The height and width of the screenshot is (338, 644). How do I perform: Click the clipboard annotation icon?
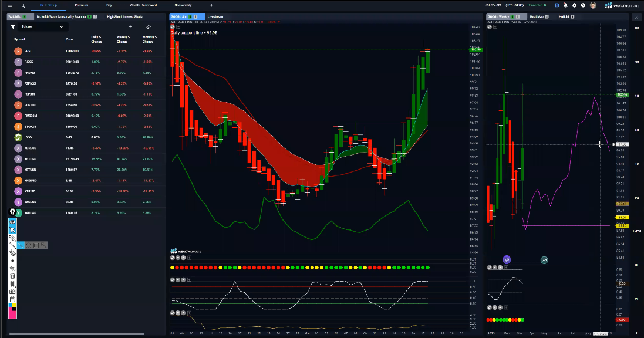click(12, 299)
